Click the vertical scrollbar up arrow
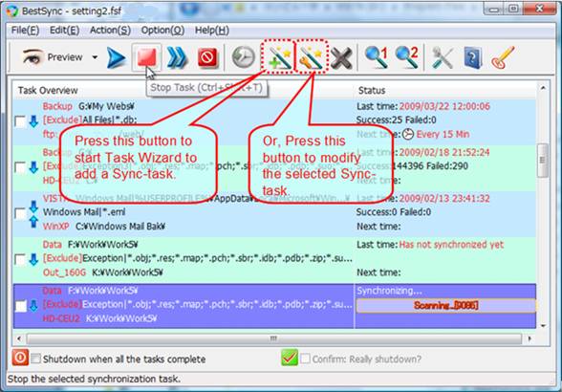Screen dimensions: 562x392 pos(543,88)
